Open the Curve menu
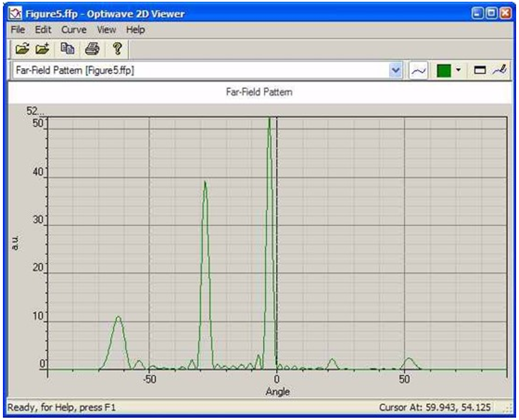The height and width of the screenshot is (420, 519). point(74,29)
